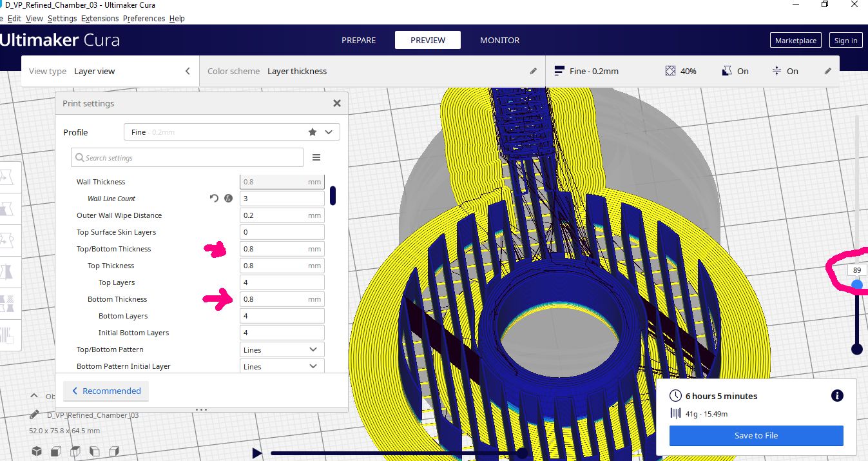Click pencil icon on the print settings summary bar
The height and width of the screenshot is (461, 868).
pos(828,71)
